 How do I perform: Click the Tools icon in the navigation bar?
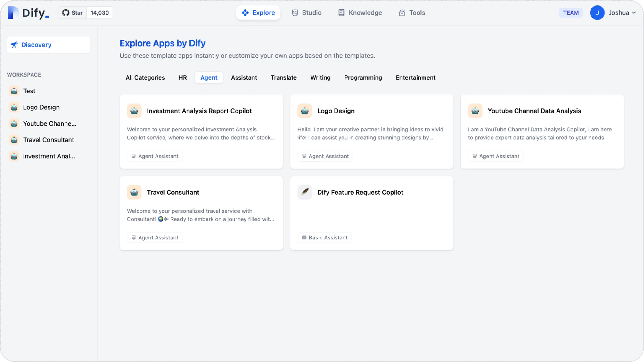[x=402, y=12]
